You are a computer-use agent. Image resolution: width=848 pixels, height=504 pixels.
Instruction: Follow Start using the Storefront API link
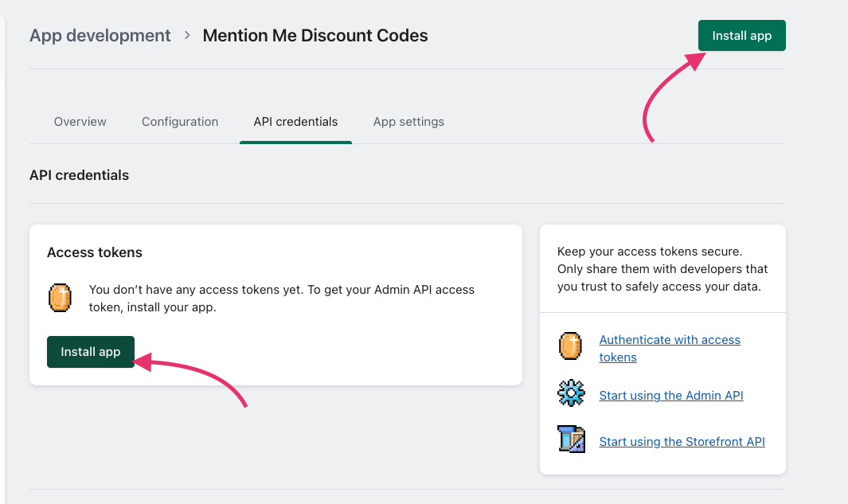[682, 441]
